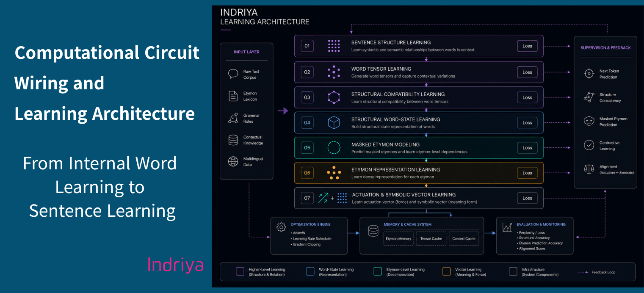
Task: Click the pink Indriya logo text
Action: point(175,265)
